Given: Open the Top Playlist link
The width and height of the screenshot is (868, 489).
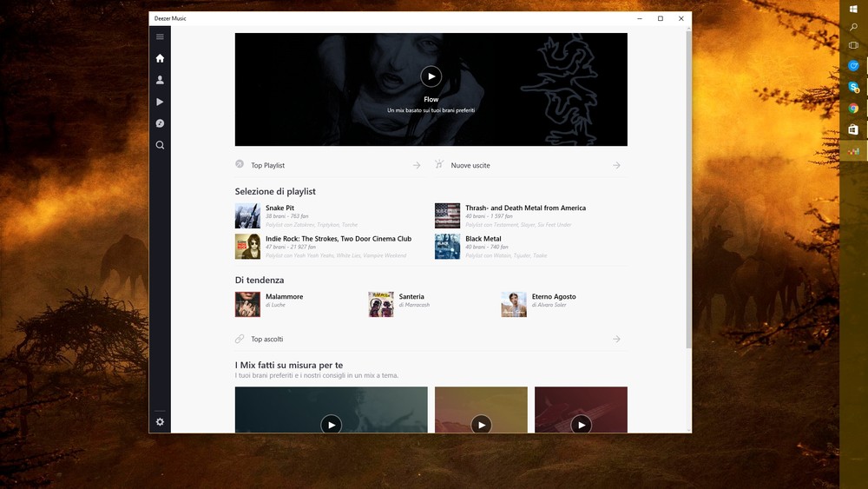Looking at the screenshot, I should coord(268,166).
